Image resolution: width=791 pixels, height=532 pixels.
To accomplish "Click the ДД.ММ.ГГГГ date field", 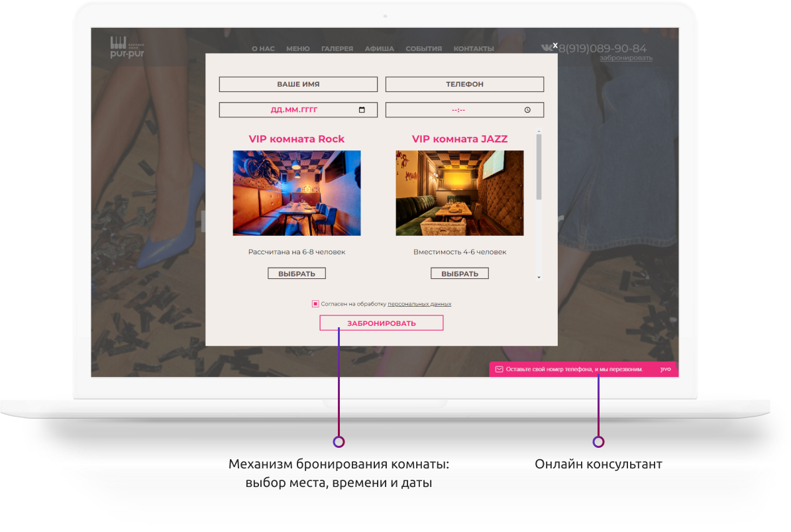I will click(298, 110).
